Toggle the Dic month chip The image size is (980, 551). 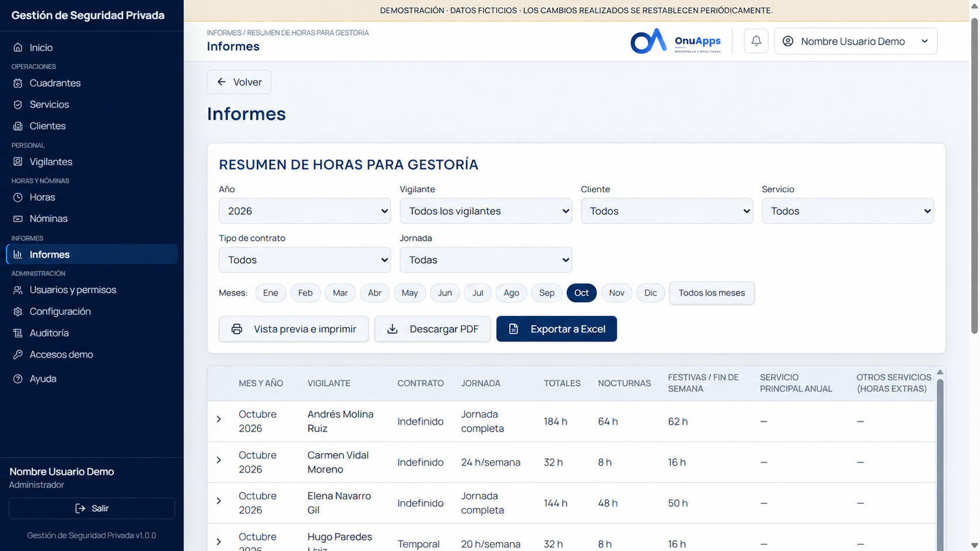coord(651,293)
